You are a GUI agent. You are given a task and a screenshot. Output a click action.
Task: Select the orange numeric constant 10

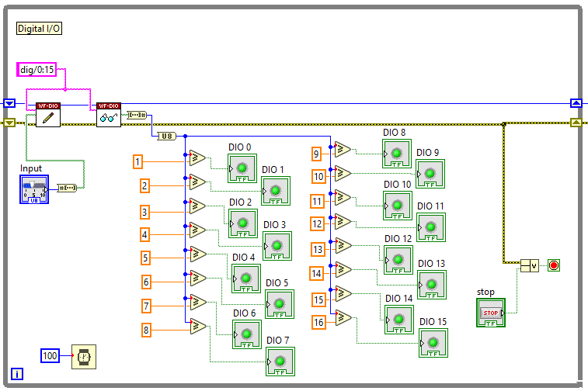click(318, 176)
